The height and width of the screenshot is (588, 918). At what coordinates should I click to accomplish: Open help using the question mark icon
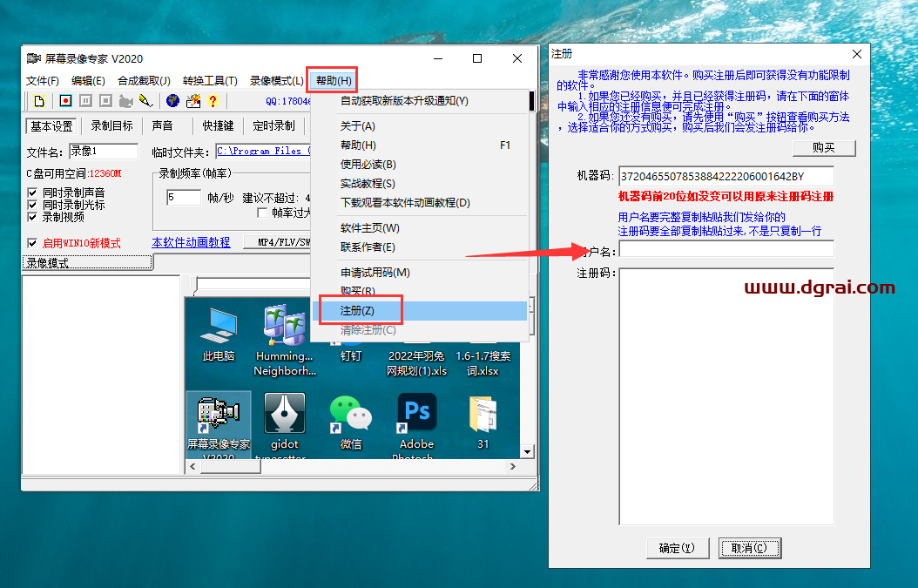(x=213, y=102)
